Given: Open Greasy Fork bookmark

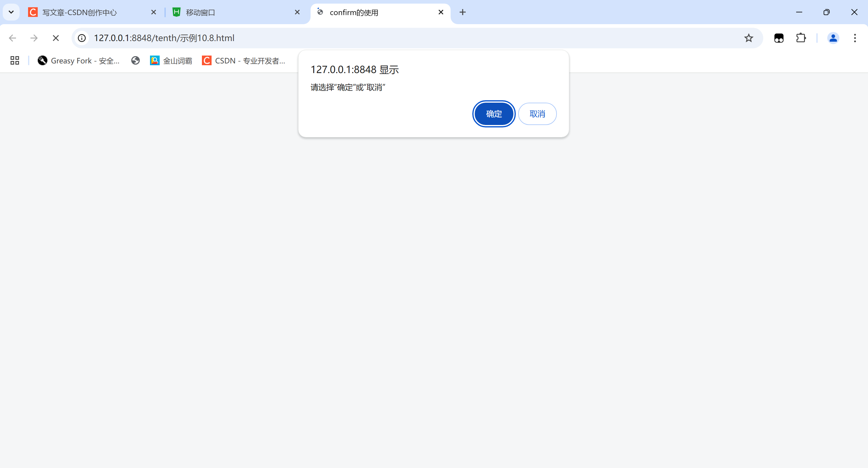Looking at the screenshot, I should point(78,61).
